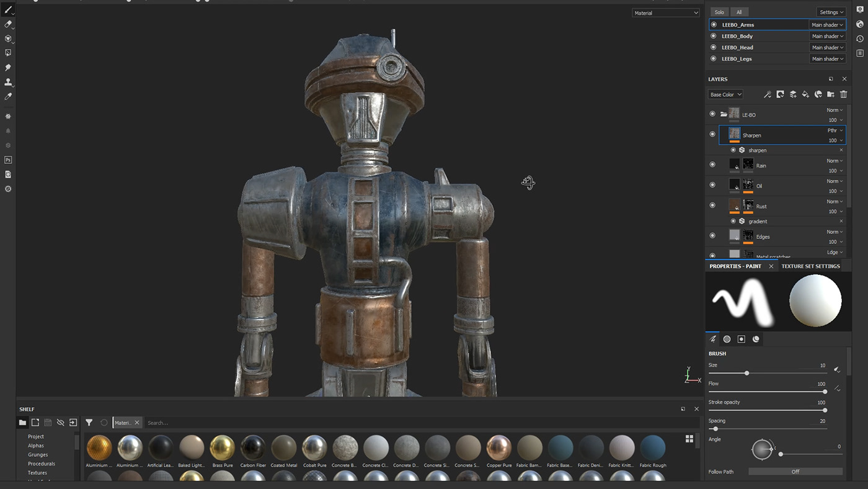Open the resource updater icon
This screenshot has height=489, width=868.
[8, 174]
